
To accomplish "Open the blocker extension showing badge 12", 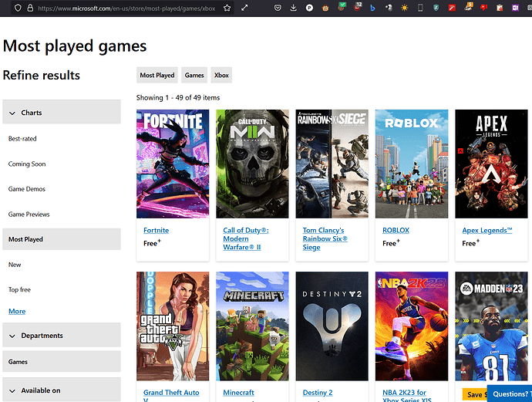I will (x=357, y=7).
